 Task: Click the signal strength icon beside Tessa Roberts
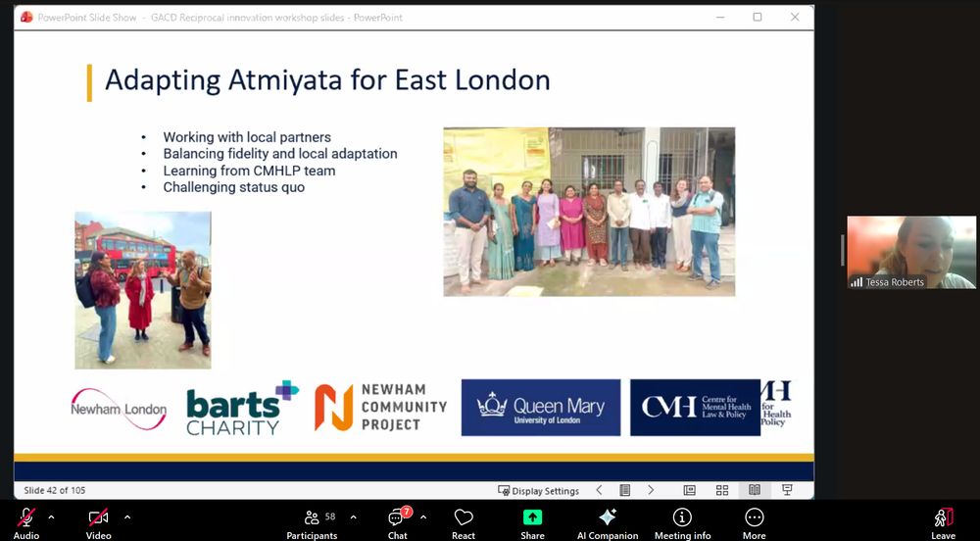857,282
